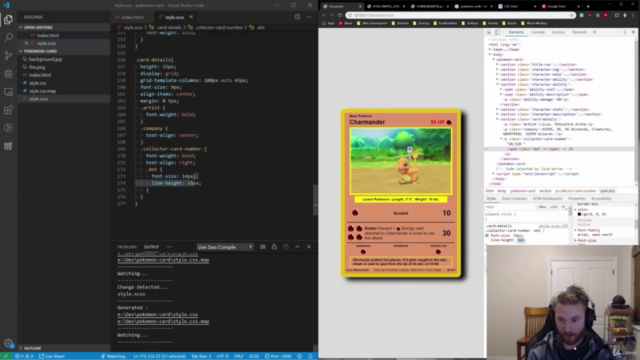
Task: Toggle the .cls class editor
Action: pyautogui.click(x=553, y=207)
